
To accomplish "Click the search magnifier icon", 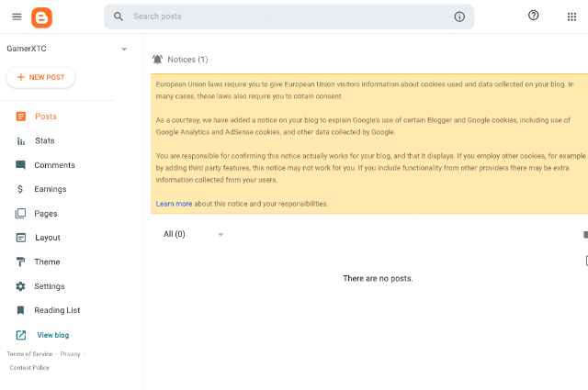I will tap(119, 17).
